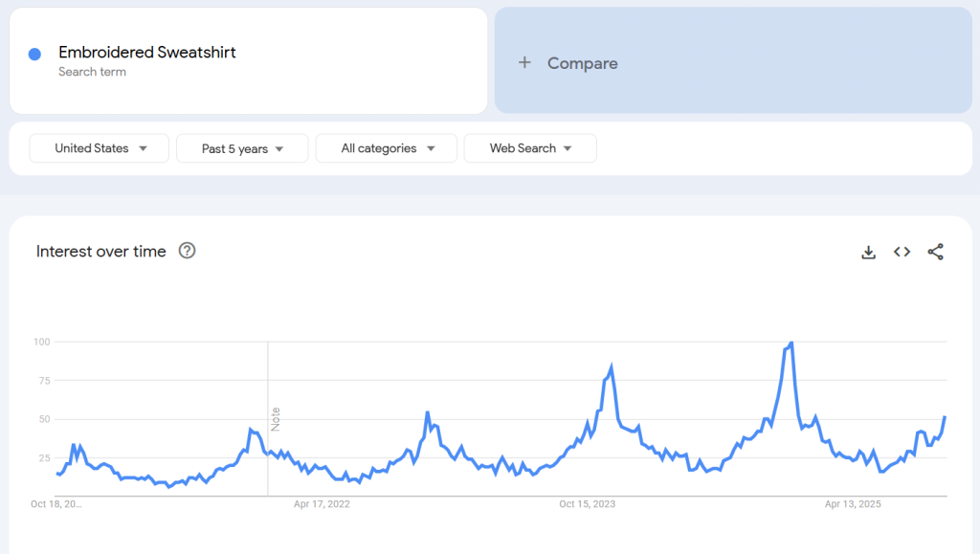Click the plus icon beside Compare
Image resolution: width=980 pixels, height=554 pixels.
(524, 63)
